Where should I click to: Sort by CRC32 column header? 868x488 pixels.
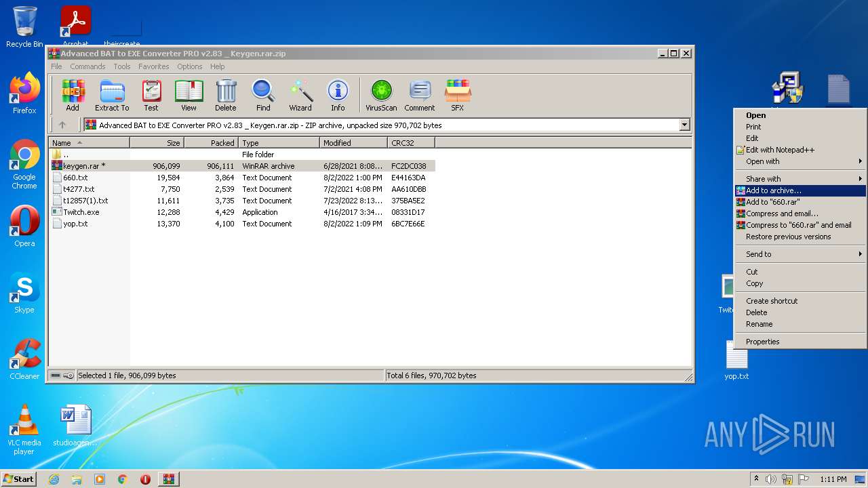point(411,143)
